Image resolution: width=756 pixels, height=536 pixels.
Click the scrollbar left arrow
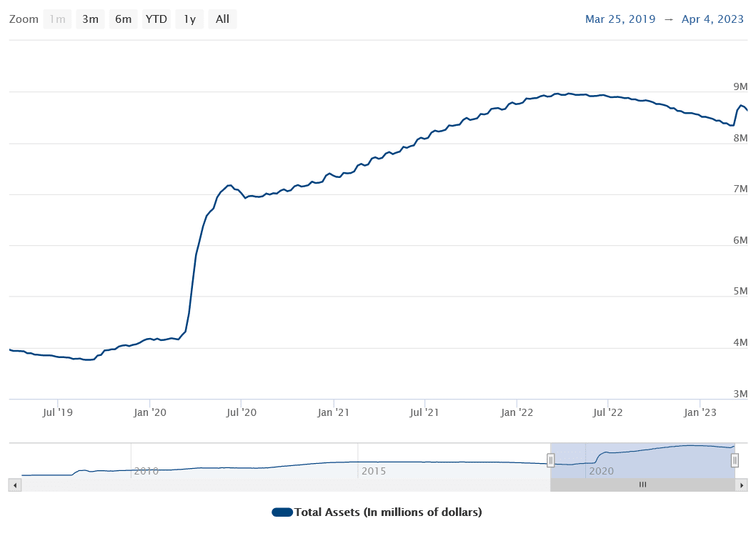tap(15, 485)
